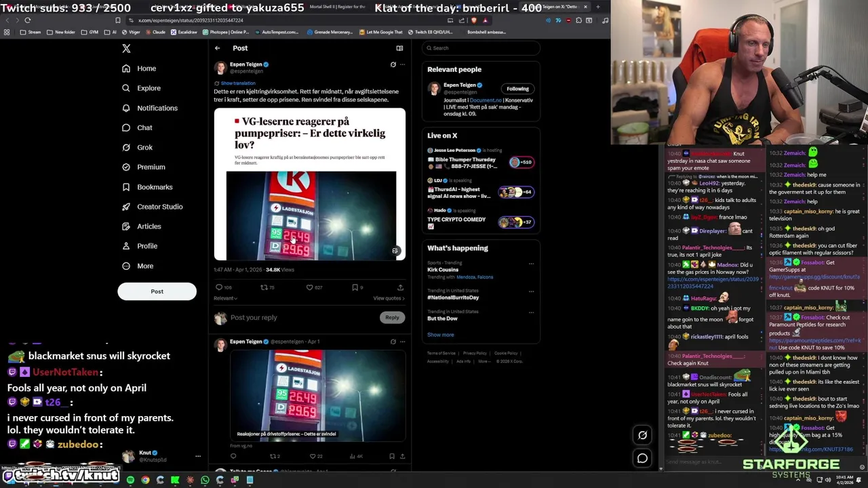Open three-dot menu for #NationalBurritoDay

531,291
